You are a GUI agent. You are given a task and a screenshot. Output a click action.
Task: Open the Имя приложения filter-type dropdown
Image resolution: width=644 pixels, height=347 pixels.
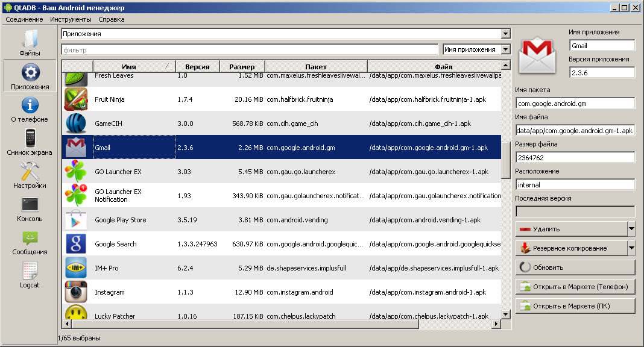(x=505, y=49)
